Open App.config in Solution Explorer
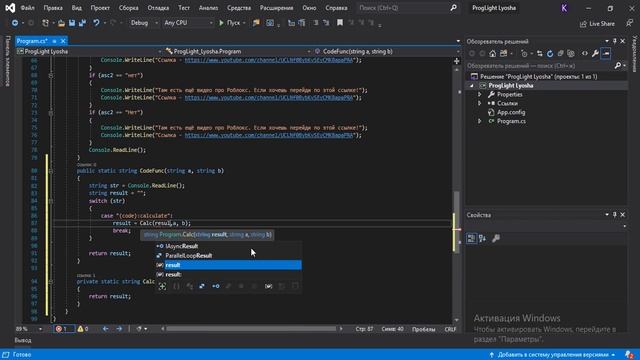Screen dimensions: 640x360 [x=511, y=112]
